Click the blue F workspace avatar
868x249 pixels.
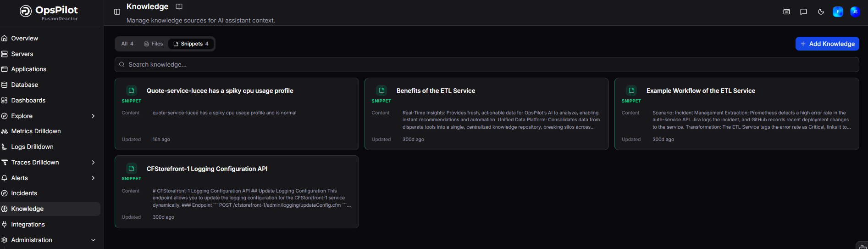(838, 12)
